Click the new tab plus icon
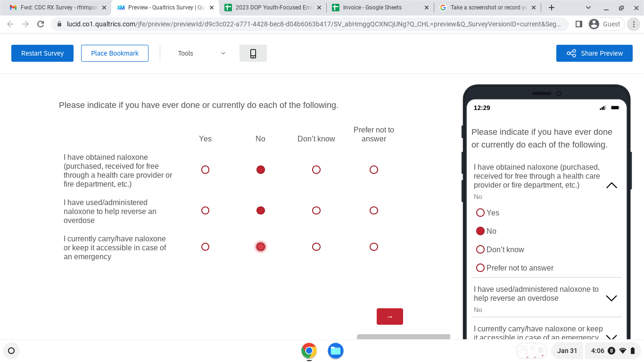 pyautogui.click(x=552, y=8)
